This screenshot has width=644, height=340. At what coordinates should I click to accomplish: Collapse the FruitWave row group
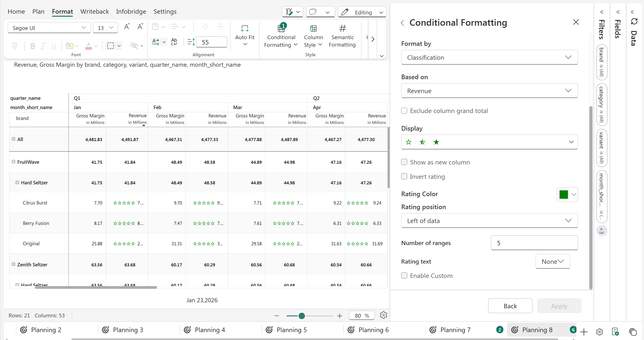[x=13, y=162]
